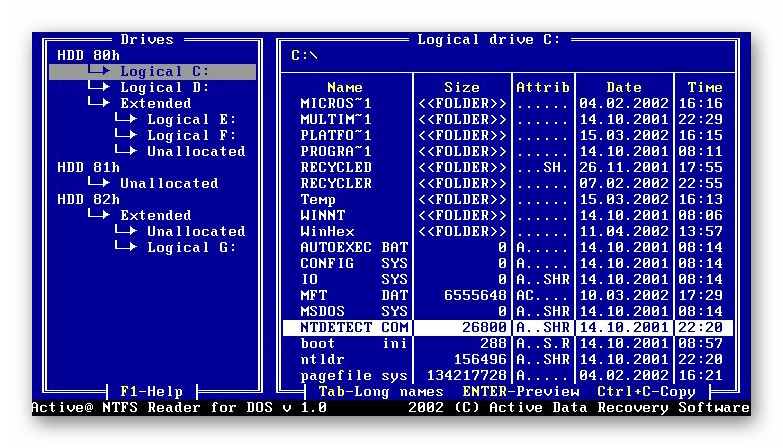Click the Size column header
783x448 pixels.
461,87
